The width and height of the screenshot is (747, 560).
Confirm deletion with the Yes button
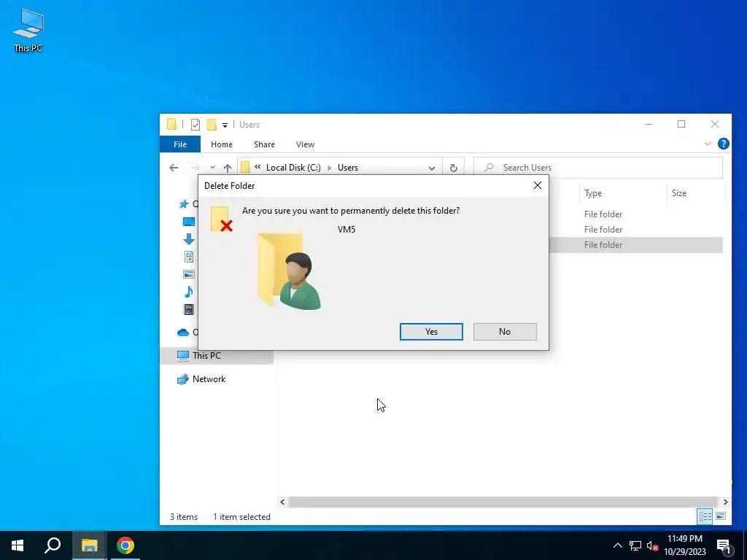point(431,332)
